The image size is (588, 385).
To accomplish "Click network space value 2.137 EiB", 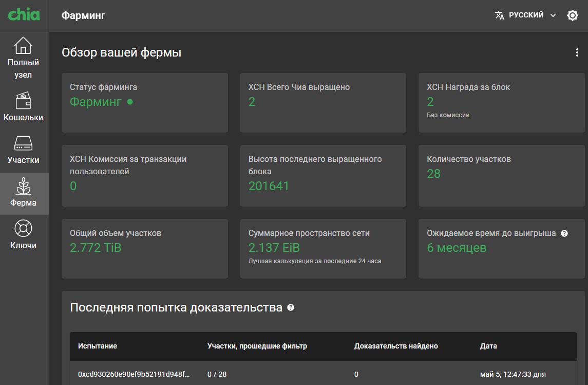I will pos(274,248).
